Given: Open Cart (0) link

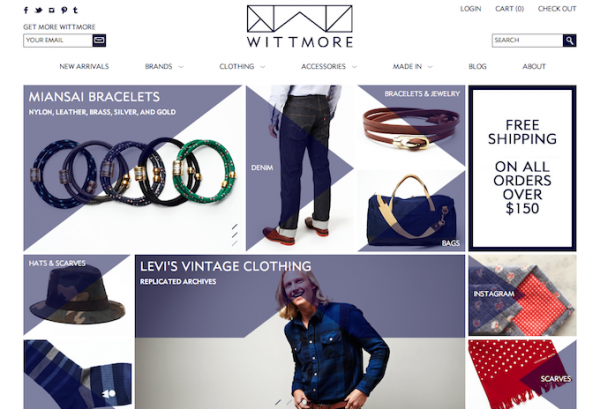Looking at the screenshot, I should tap(510, 9).
